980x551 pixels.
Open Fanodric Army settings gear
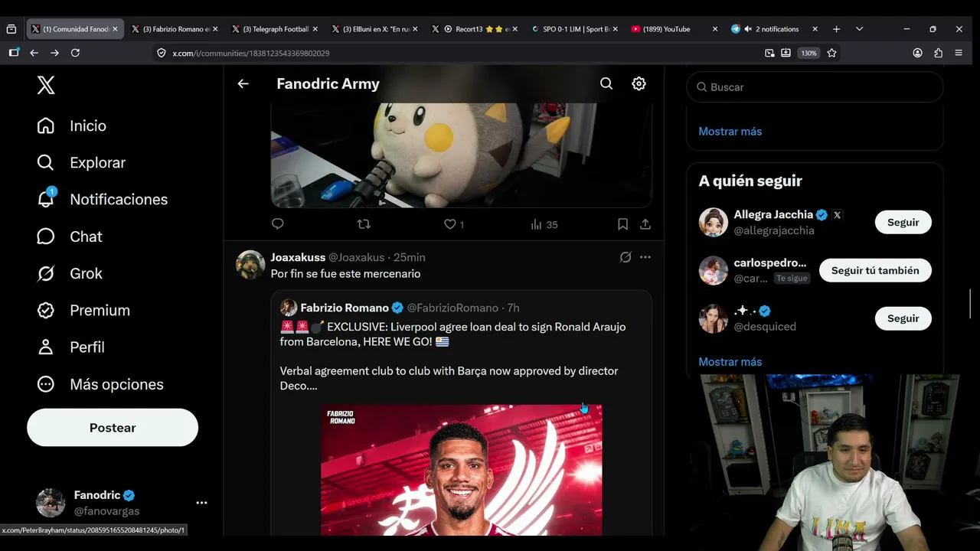(639, 84)
